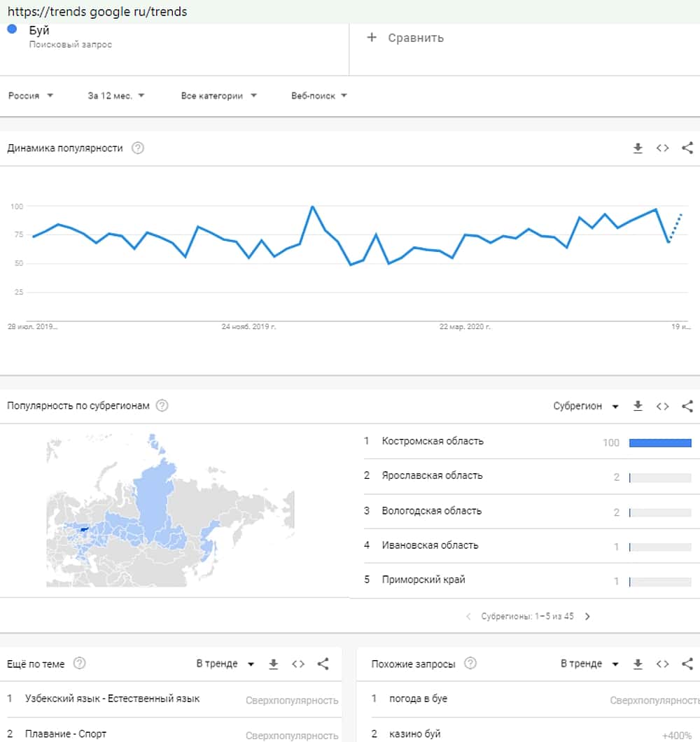700x742 pixels.
Task: Select Костромская область in the list
Action: point(433,442)
